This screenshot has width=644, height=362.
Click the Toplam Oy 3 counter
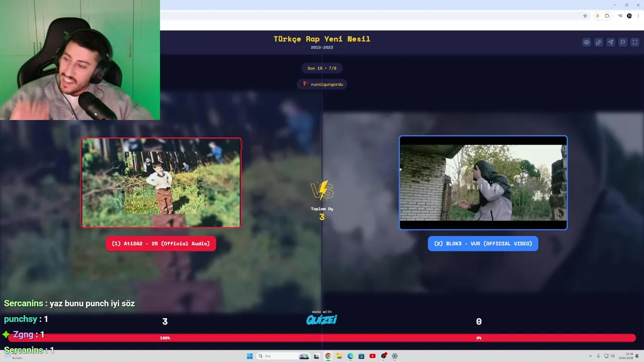tap(322, 214)
